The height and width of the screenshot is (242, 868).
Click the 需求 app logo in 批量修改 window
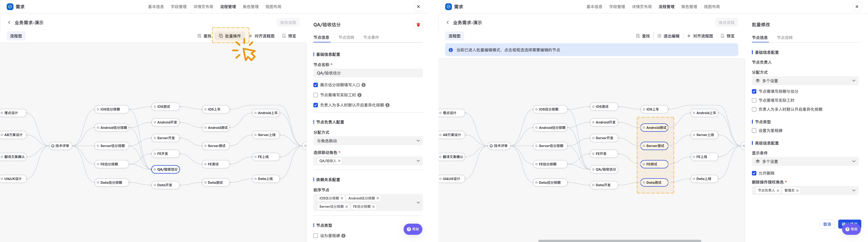click(x=449, y=7)
